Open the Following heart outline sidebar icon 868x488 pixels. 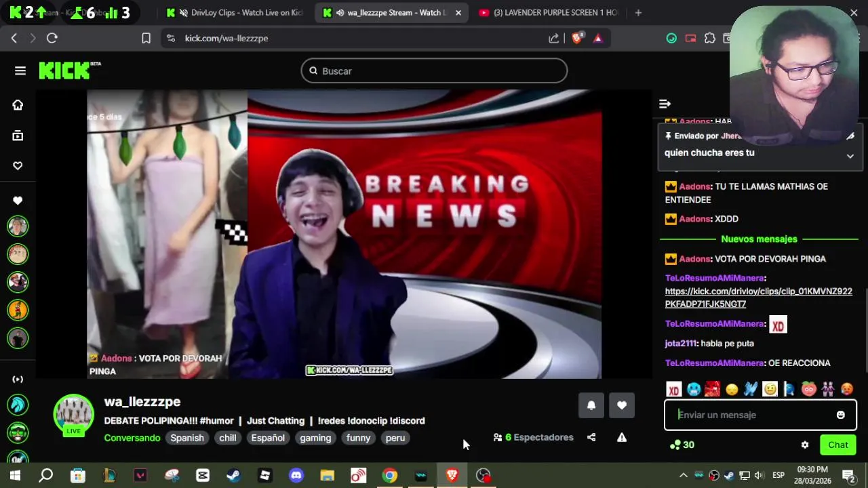pos(18,165)
